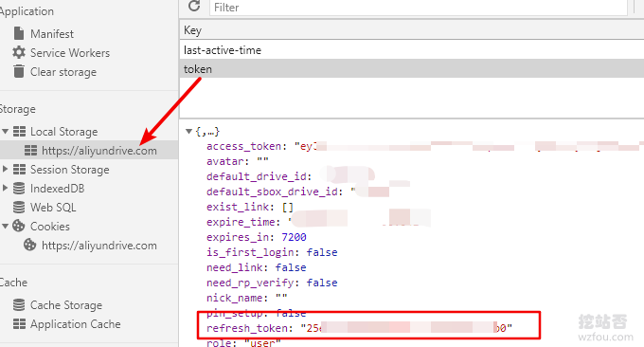Viewport: 644px width, 347px height.
Task: Open Clear storage panel
Action: click(63, 72)
